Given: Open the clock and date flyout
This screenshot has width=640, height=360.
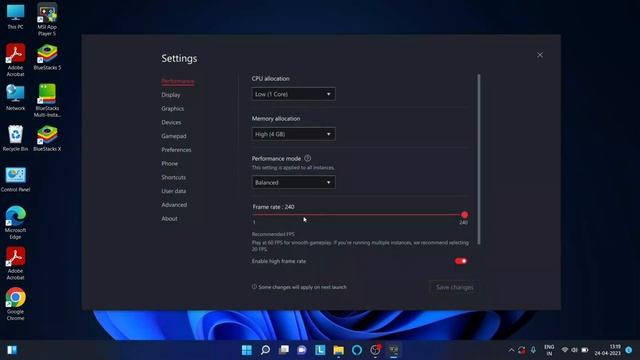Looking at the screenshot, I should (x=608, y=350).
